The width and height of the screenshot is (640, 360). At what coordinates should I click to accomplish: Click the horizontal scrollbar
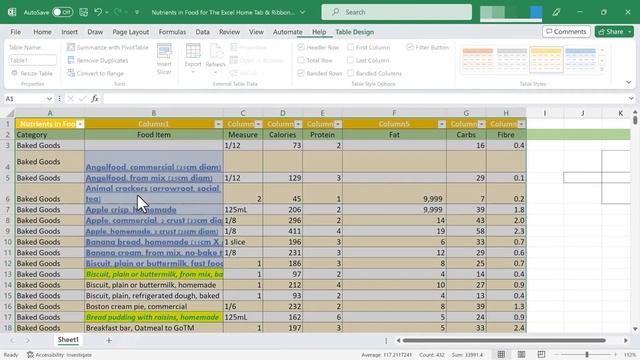tap(504, 340)
